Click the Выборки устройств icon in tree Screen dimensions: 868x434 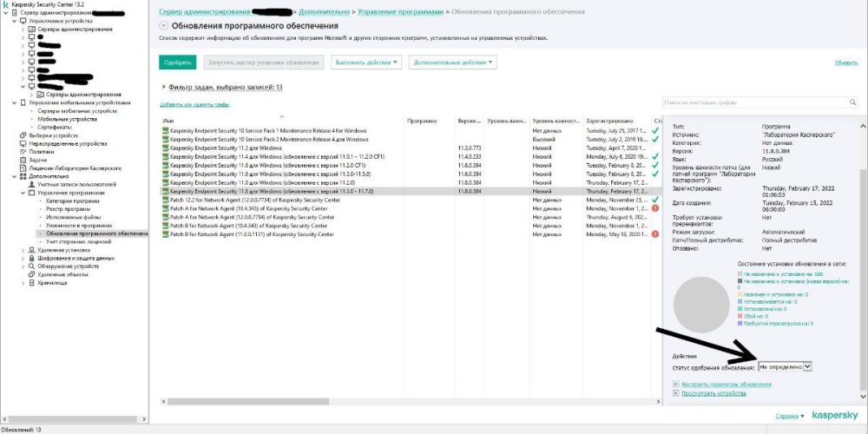[23, 135]
